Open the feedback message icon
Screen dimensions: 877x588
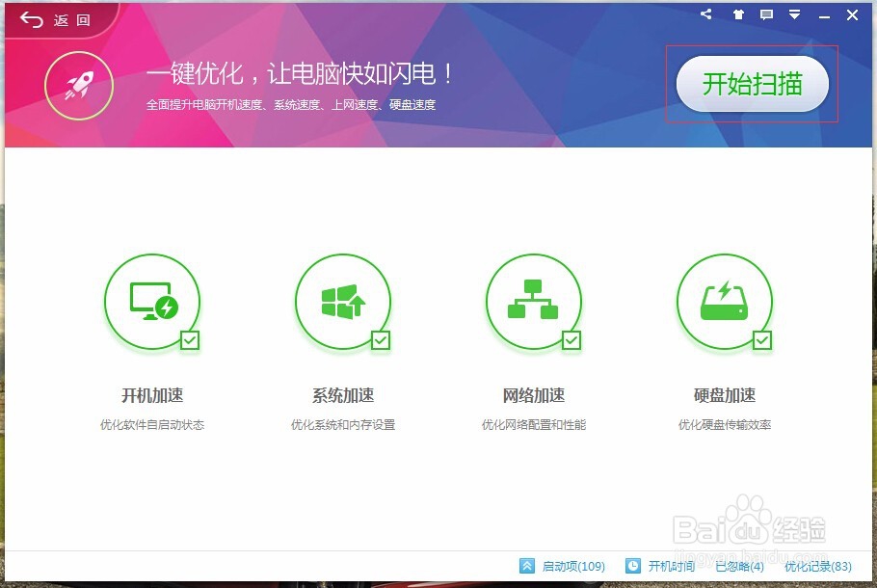tap(766, 14)
